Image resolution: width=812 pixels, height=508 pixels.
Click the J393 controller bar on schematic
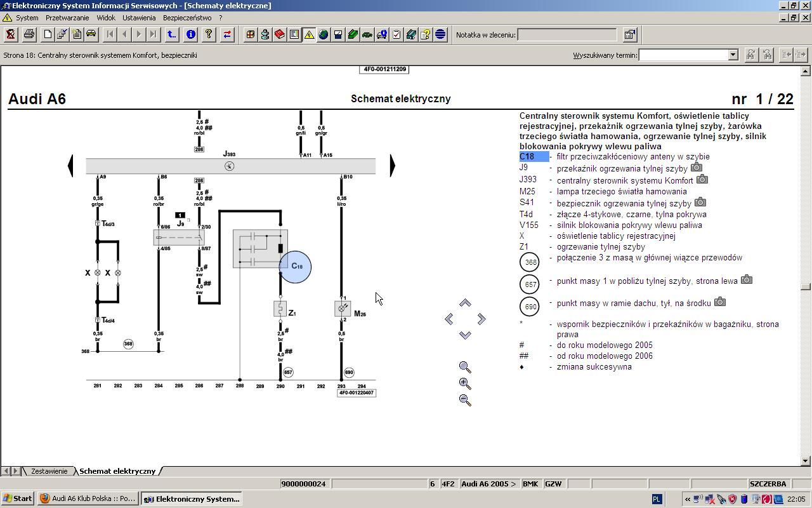pyautogui.click(x=231, y=166)
